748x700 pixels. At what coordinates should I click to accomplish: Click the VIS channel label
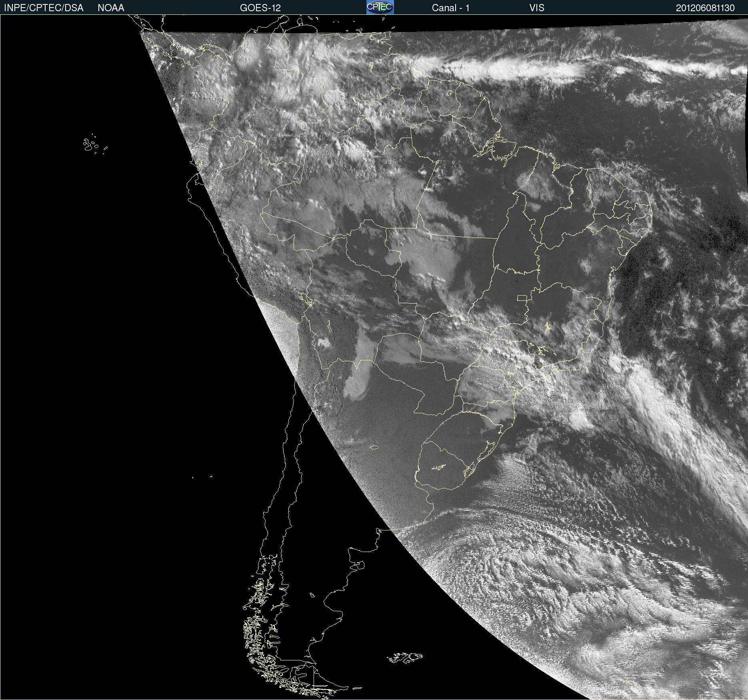tap(537, 8)
